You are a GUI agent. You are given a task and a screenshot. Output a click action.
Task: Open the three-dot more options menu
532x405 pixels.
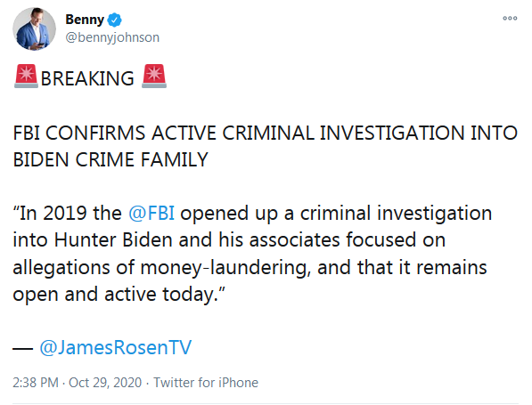click(510, 18)
